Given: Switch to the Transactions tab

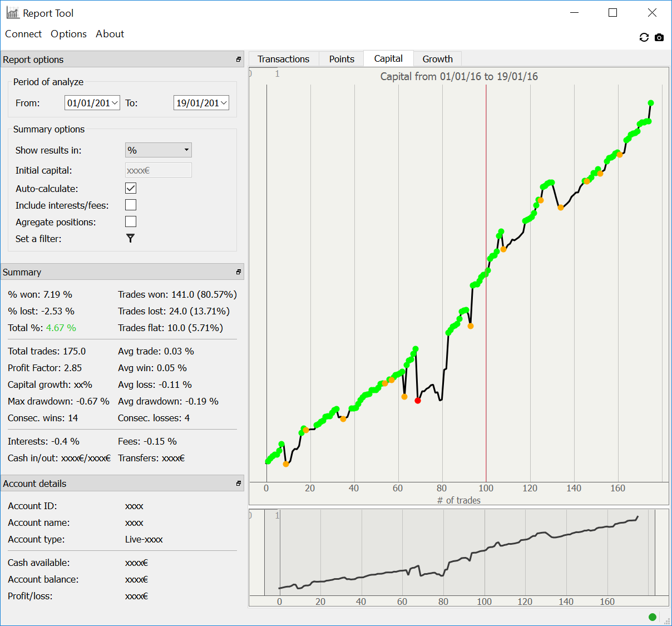Looking at the screenshot, I should 283,59.
